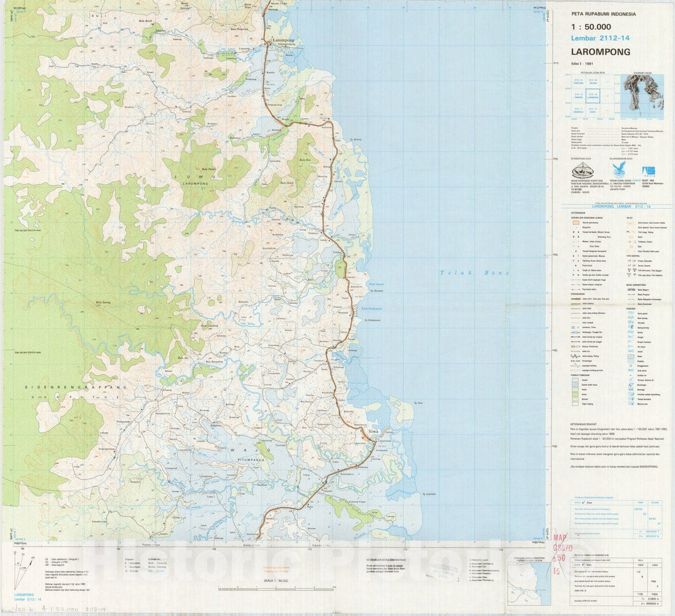Click the Larompong town marker near top

tap(269, 42)
